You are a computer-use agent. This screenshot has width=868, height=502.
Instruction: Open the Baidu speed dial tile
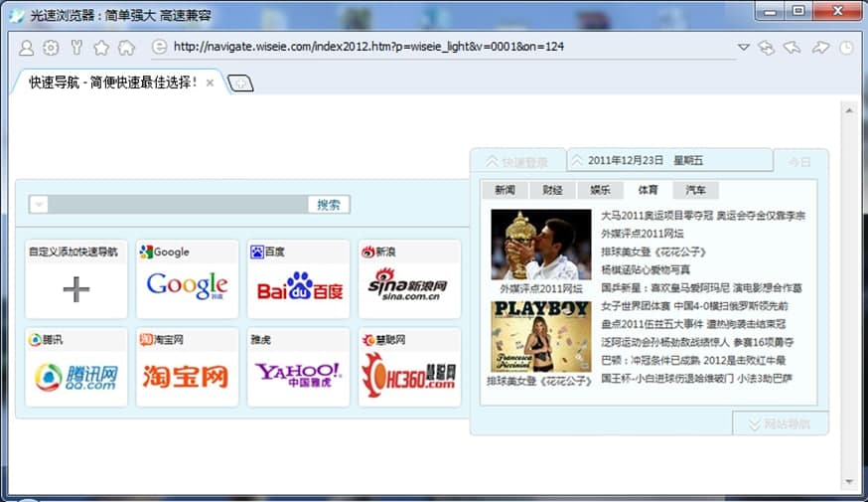click(x=299, y=279)
